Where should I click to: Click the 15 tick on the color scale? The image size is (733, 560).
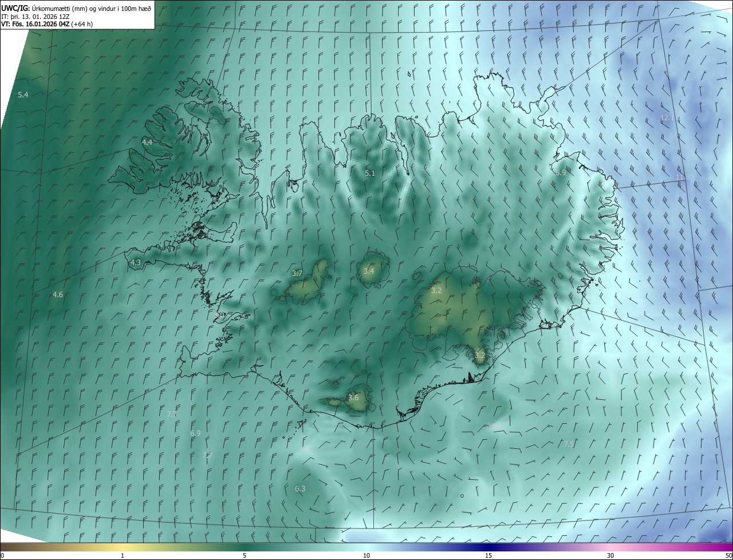(488, 555)
